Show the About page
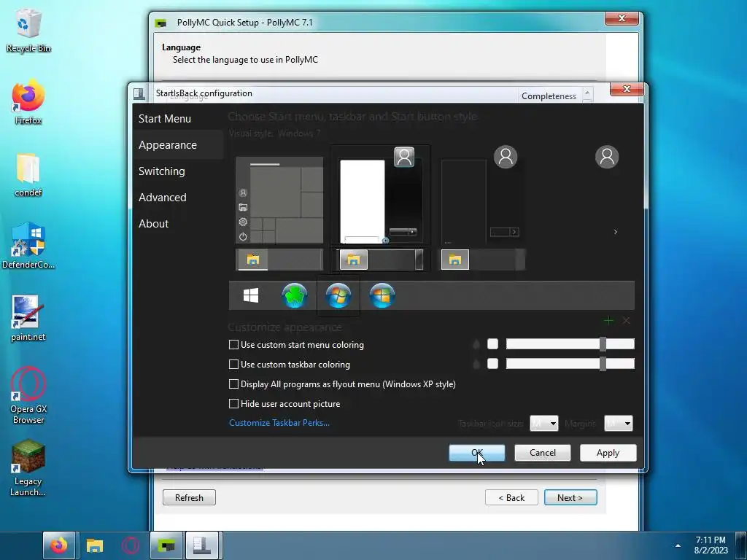Screen dimensions: 747x560 pos(153,223)
